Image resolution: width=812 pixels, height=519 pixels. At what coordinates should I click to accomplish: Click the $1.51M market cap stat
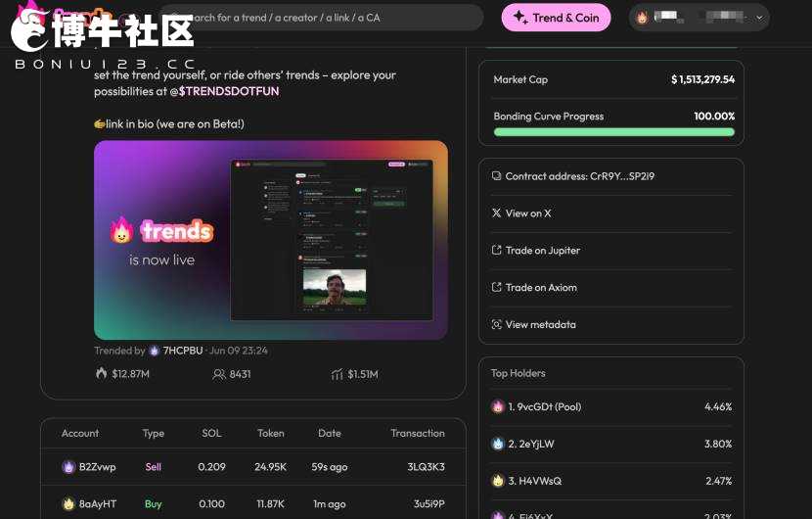click(x=363, y=374)
